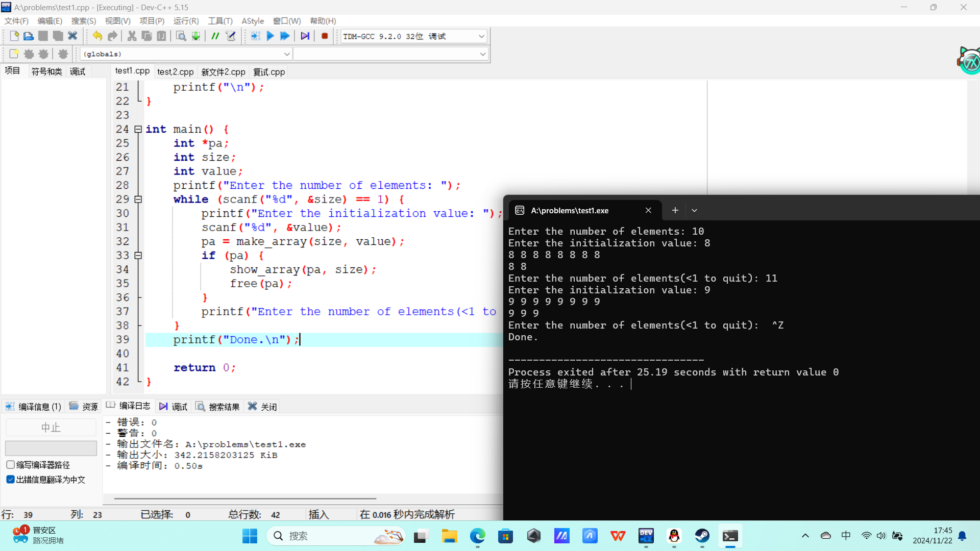Click the Open file folder icon
Screen dimensions: 980x551
29,36
